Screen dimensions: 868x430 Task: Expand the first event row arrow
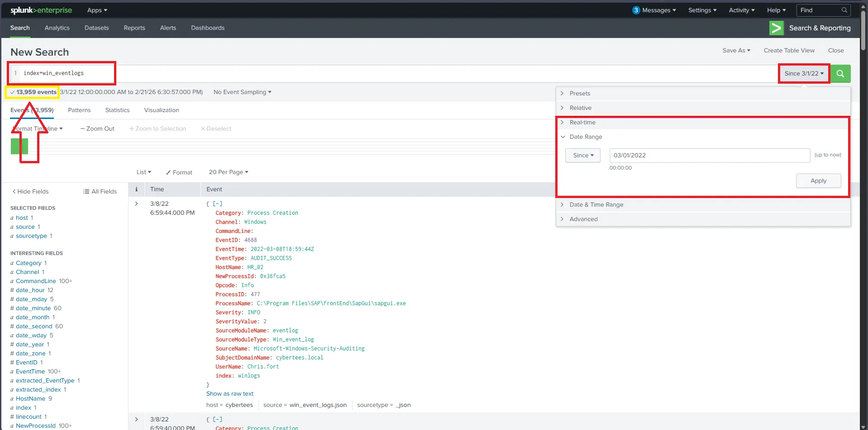[x=136, y=203]
